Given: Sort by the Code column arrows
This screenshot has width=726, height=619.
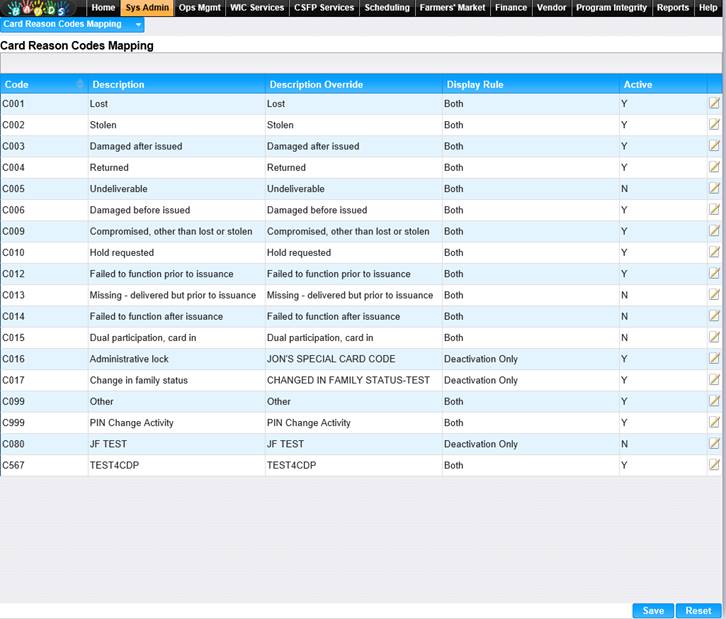Looking at the screenshot, I should (x=80, y=84).
